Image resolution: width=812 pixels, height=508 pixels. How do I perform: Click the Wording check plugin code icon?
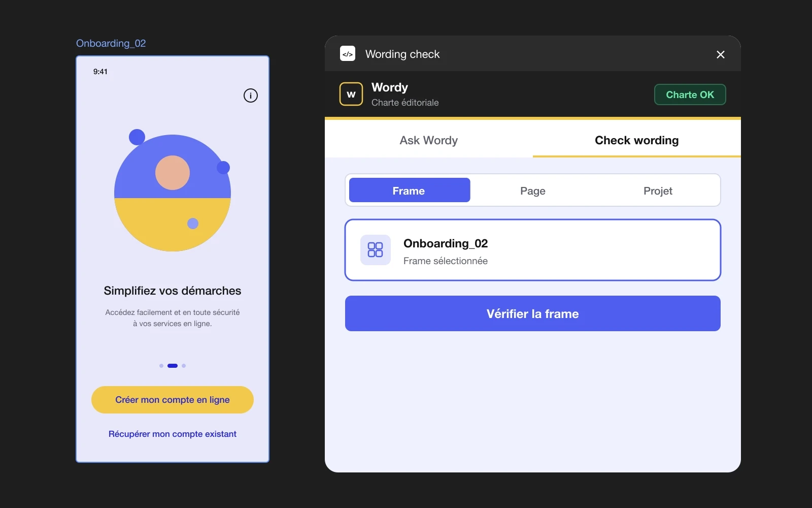tap(348, 53)
